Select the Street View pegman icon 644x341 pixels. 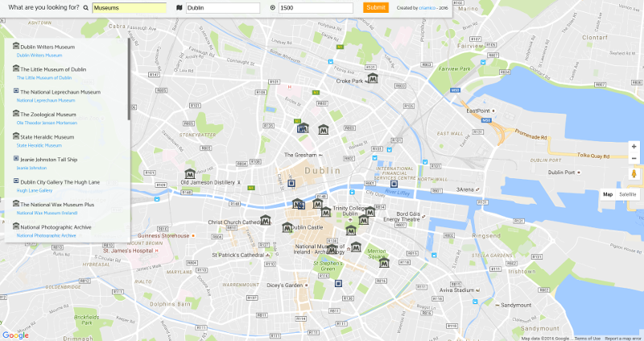pos(634,173)
